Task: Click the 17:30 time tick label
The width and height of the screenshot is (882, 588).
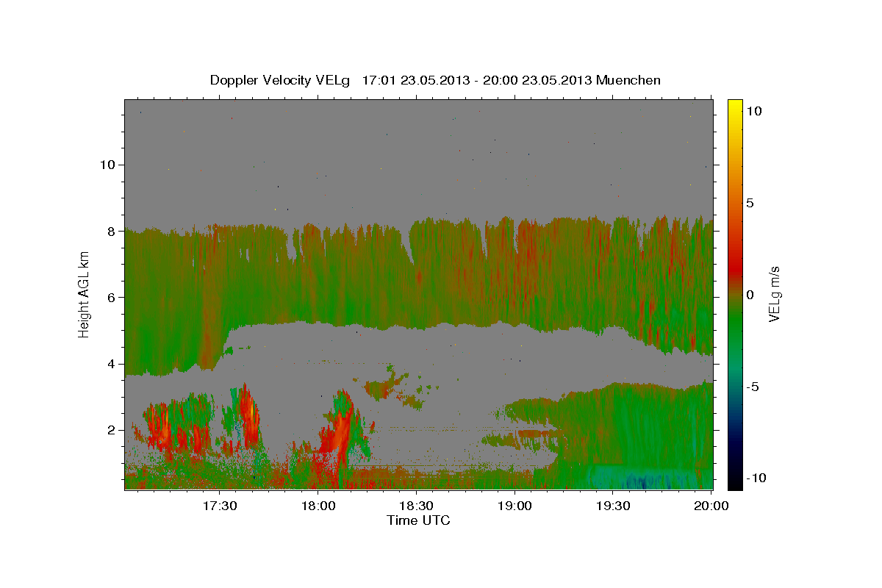Action: [220, 506]
